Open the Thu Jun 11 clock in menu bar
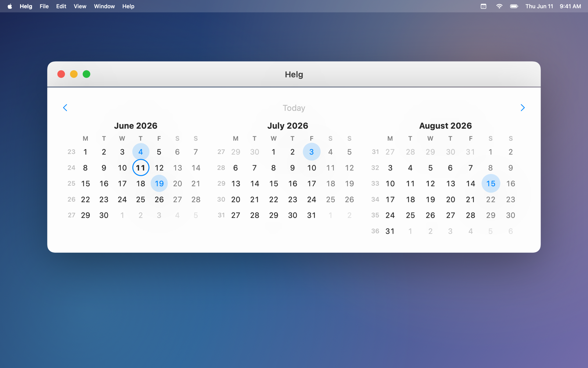Image resolution: width=588 pixels, height=368 pixels. (x=539, y=6)
